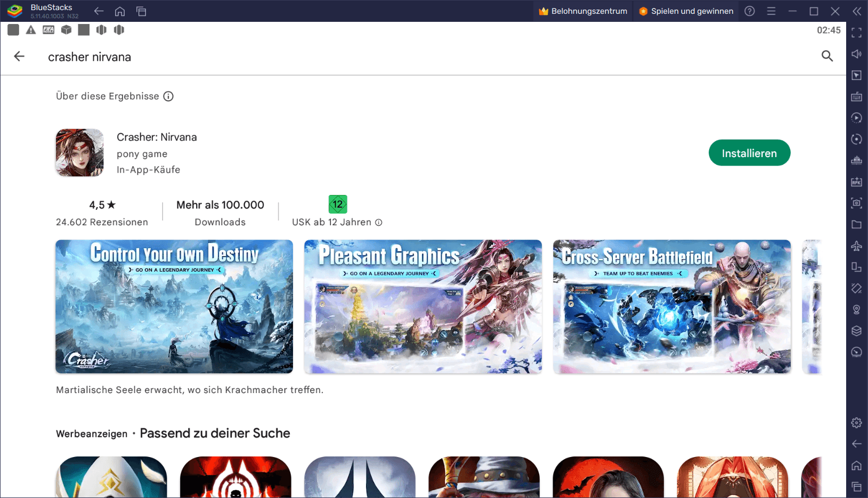Viewport: 868px width, 498px height.
Task: Collapse the sidebar with double chevron
Action: [x=856, y=11]
